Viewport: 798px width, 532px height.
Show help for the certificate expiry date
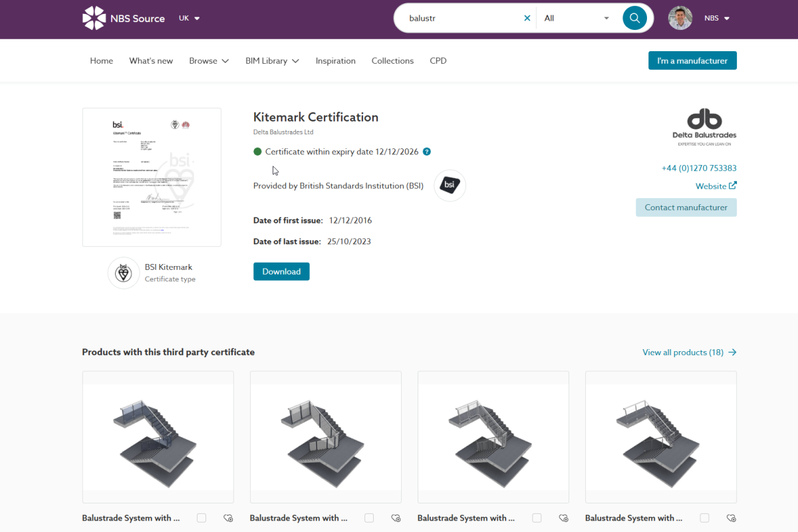point(427,152)
